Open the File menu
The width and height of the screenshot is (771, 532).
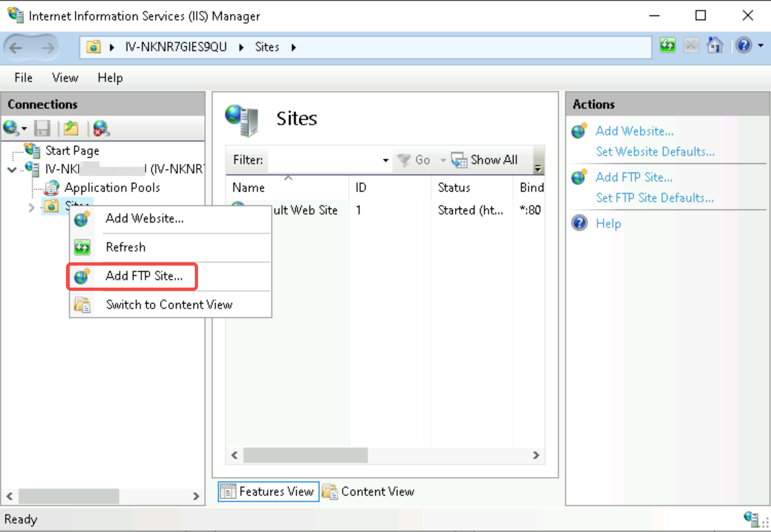tap(23, 77)
